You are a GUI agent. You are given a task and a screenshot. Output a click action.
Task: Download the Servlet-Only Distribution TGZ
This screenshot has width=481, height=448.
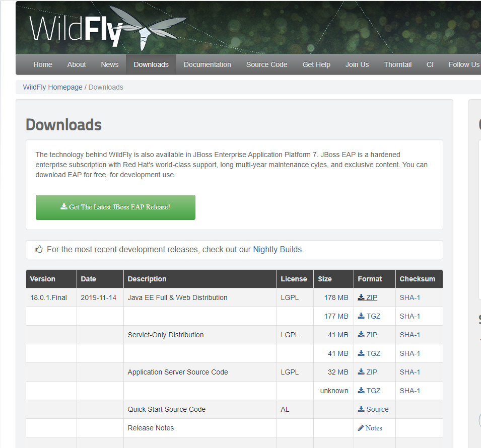(x=369, y=353)
